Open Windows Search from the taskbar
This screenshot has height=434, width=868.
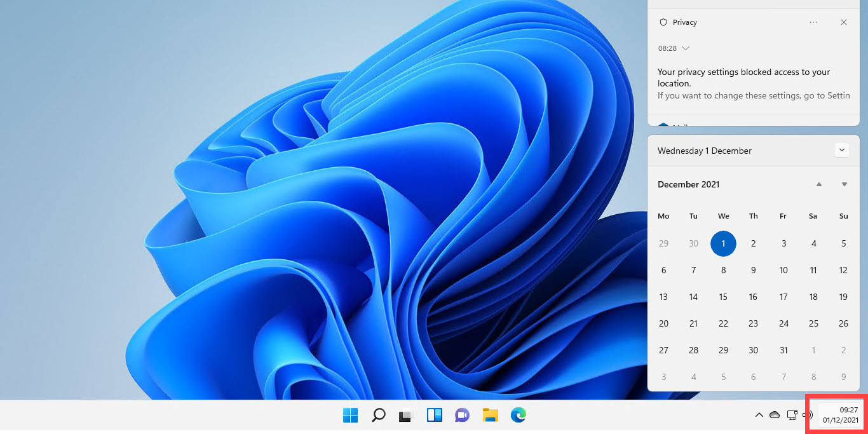point(378,415)
